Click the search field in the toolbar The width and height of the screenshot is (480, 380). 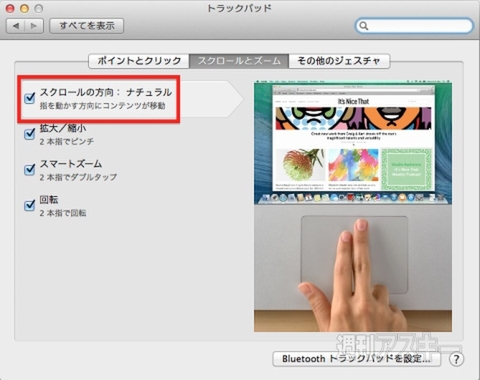click(414, 26)
